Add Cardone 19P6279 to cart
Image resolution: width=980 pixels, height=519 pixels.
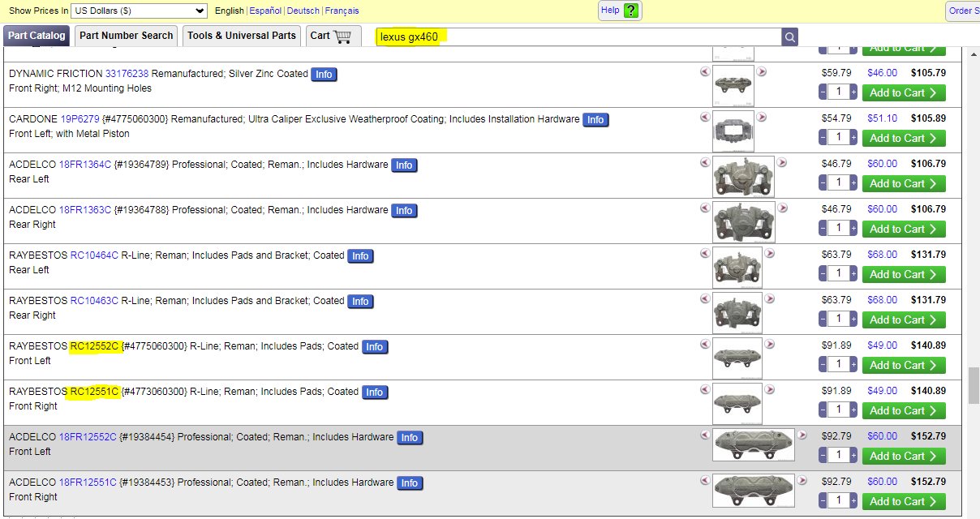(x=904, y=138)
